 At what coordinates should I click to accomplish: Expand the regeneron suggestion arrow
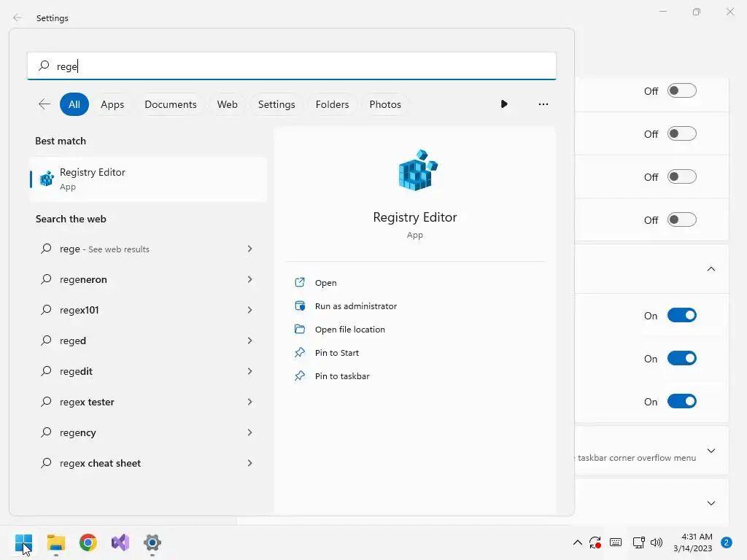[x=249, y=279]
